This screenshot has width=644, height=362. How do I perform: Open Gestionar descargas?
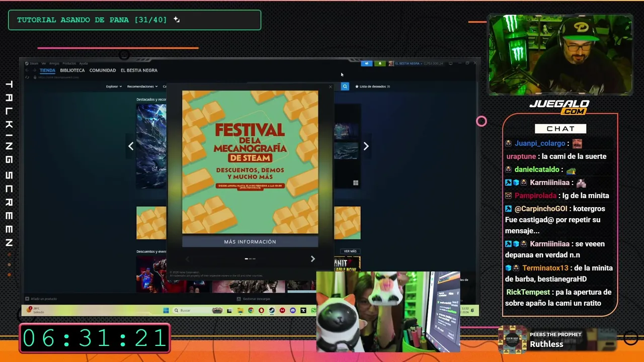[254, 299]
